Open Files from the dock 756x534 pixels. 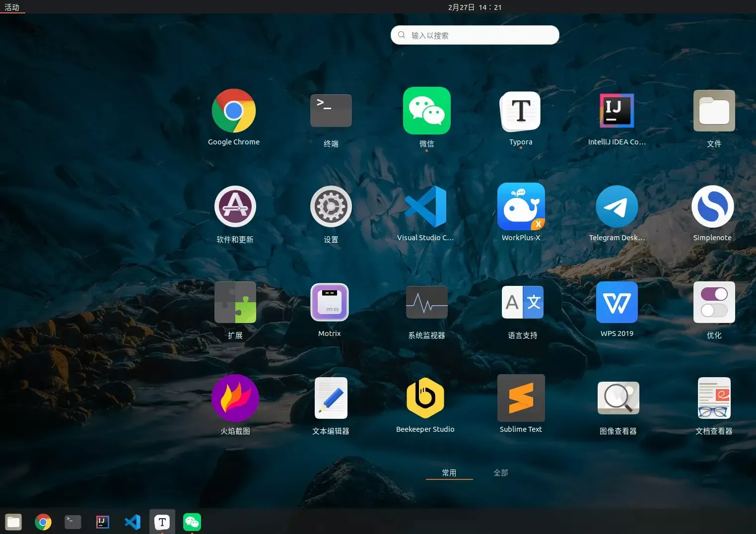13,522
